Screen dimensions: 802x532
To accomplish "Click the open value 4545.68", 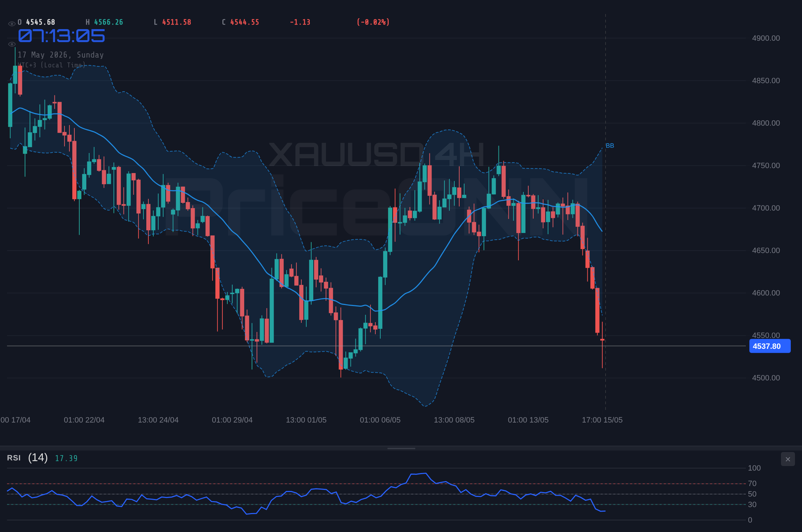I will coord(41,22).
